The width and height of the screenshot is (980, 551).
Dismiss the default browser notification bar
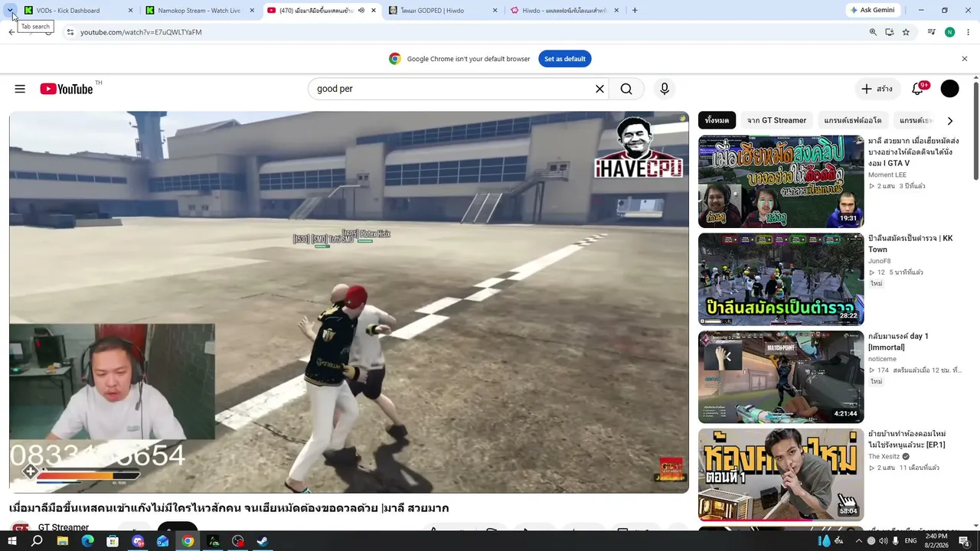[x=965, y=59]
